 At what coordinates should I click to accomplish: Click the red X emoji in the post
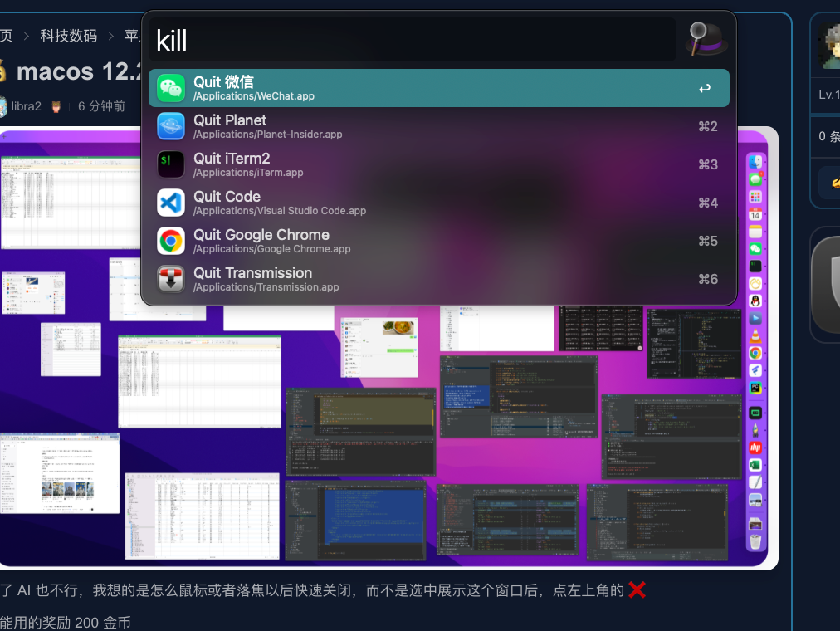click(637, 589)
